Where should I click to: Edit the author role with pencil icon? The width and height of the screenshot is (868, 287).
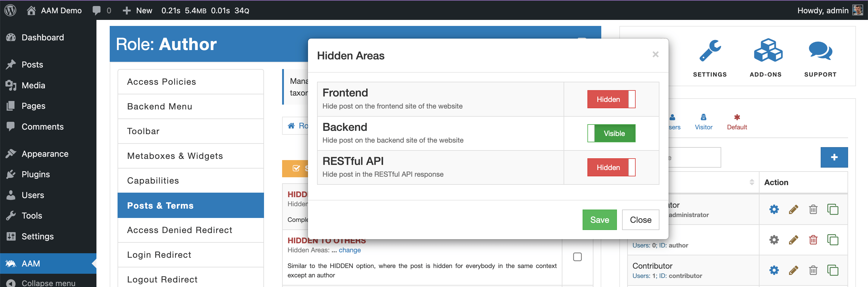click(794, 239)
